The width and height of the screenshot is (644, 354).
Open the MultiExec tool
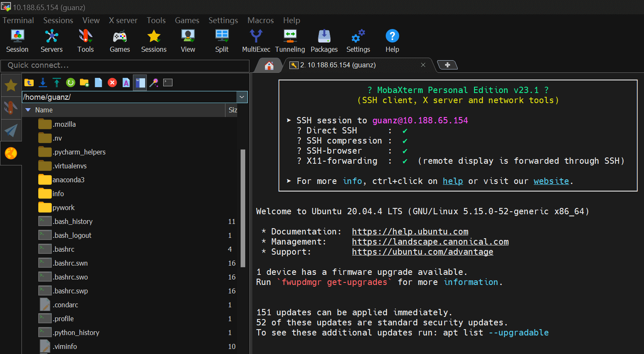(x=256, y=41)
